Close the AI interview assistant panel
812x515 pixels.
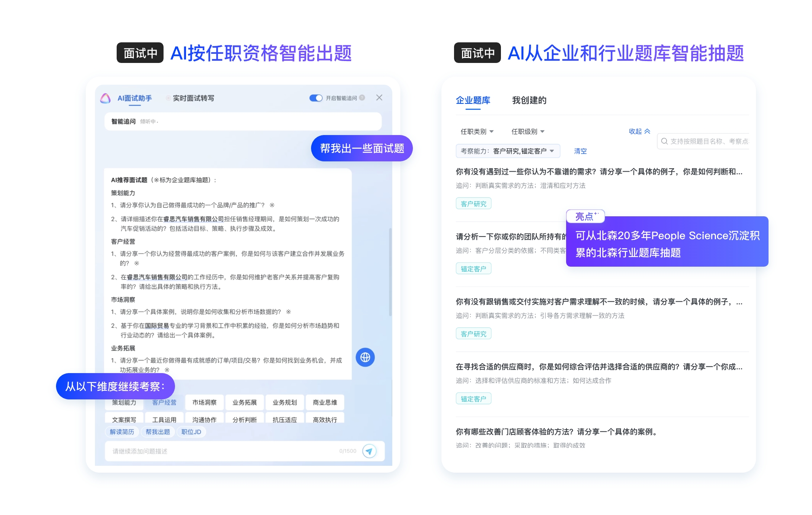click(379, 98)
